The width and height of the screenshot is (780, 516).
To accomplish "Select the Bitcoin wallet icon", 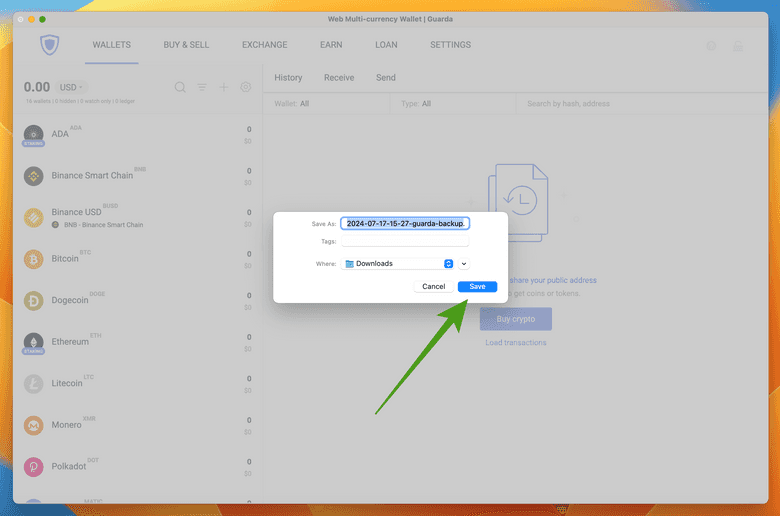I will pyautogui.click(x=34, y=258).
